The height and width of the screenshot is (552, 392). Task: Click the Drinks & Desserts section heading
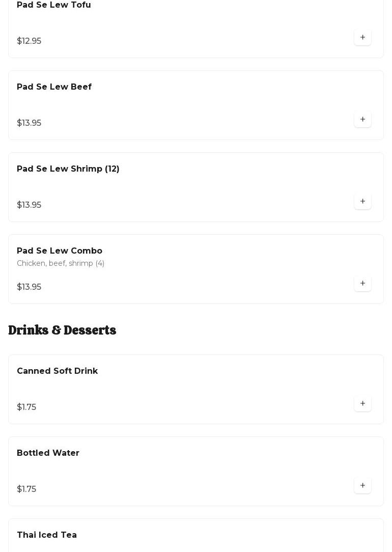[x=62, y=330]
